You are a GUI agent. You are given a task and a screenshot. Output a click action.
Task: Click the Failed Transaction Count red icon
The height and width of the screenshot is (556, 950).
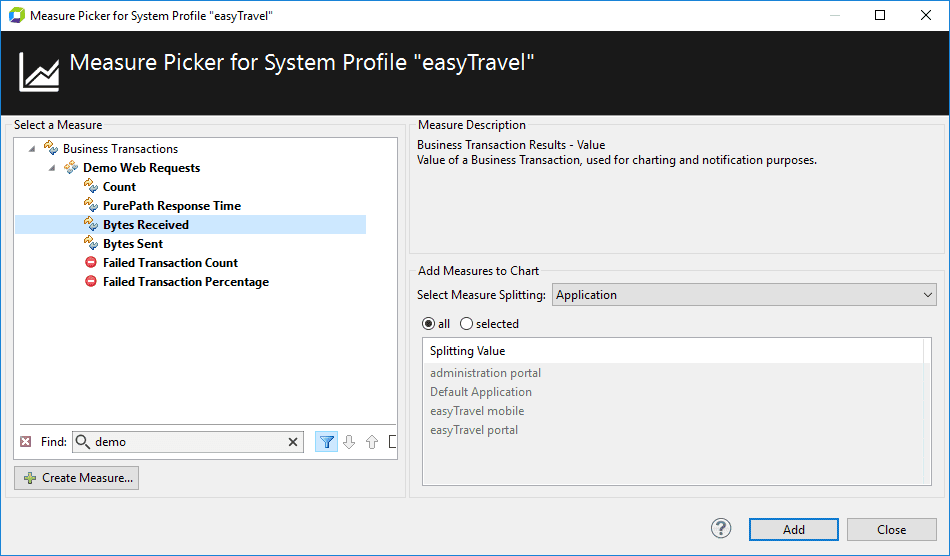click(91, 262)
